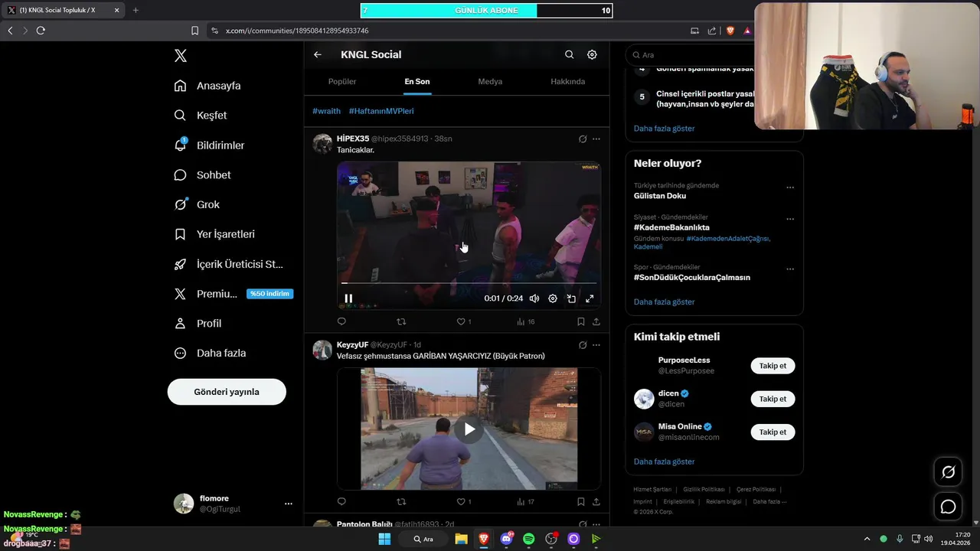Viewport: 980px width, 551px height.
Task: Share the HİPEX35 post
Action: 596,322
